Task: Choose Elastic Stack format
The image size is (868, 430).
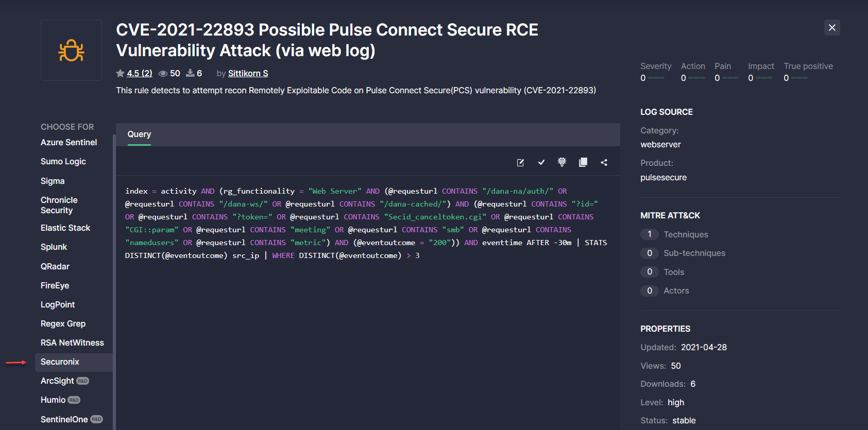Action: pyautogui.click(x=65, y=228)
